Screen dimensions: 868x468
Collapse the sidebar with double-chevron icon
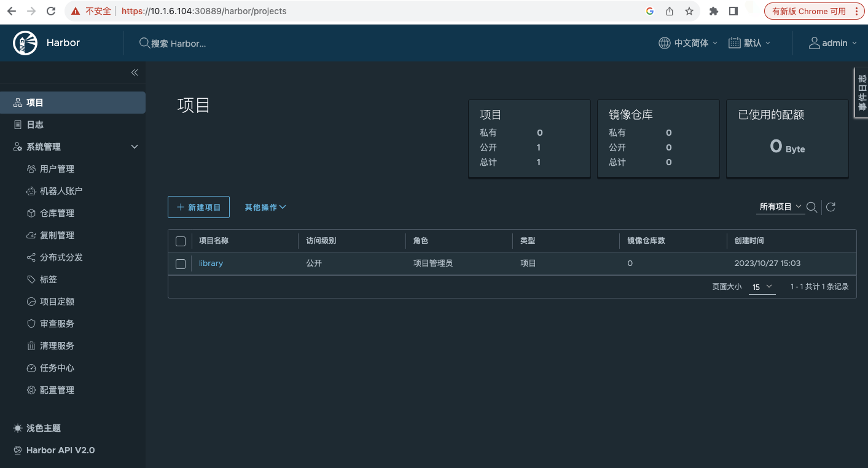tap(135, 72)
